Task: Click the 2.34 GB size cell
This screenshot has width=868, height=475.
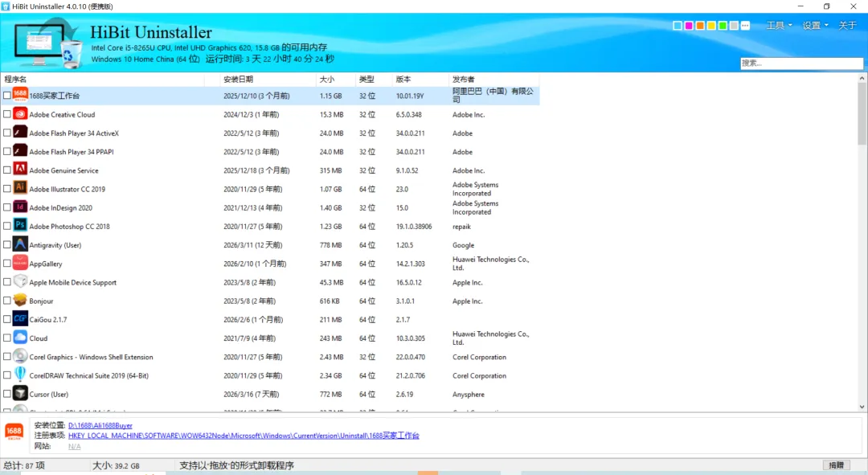Action: click(x=330, y=375)
